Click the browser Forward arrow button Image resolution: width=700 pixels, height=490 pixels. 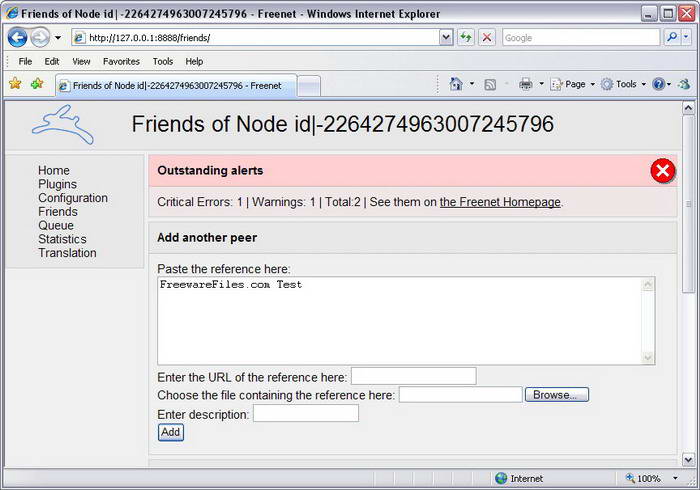tap(41, 37)
